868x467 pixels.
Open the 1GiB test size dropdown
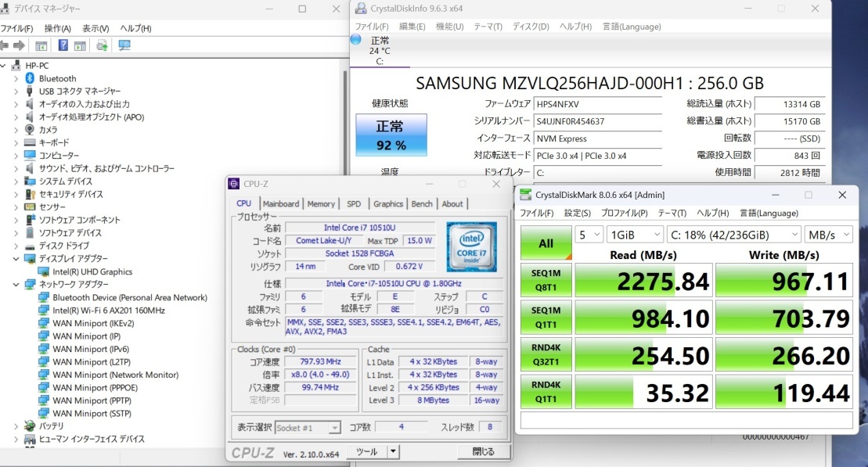tap(635, 235)
